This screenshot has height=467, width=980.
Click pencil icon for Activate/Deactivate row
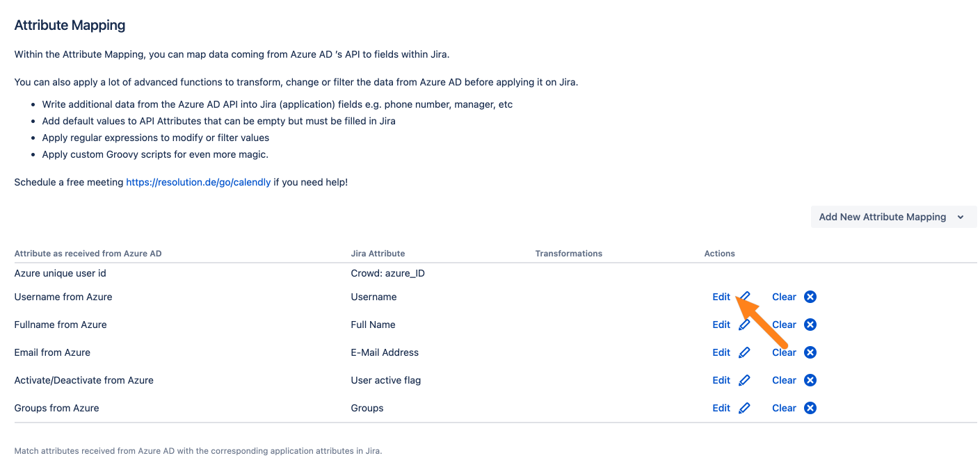coord(745,380)
